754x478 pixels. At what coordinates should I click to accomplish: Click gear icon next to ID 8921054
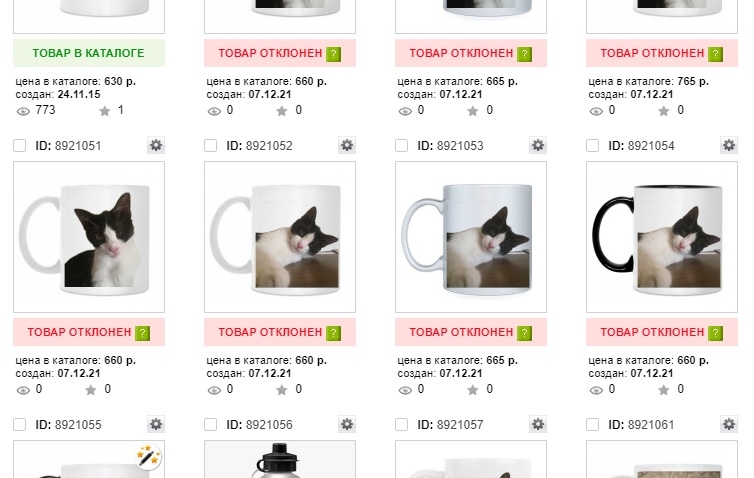729,146
